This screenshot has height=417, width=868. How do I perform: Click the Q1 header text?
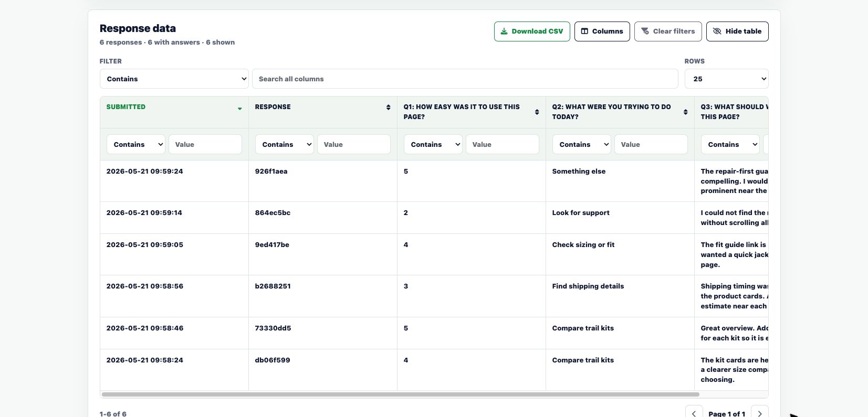point(462,112)
